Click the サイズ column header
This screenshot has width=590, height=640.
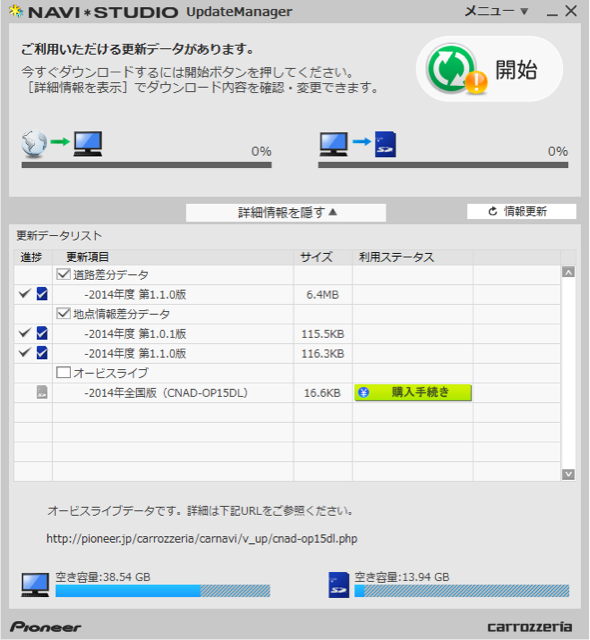click(x=317, y=257)
